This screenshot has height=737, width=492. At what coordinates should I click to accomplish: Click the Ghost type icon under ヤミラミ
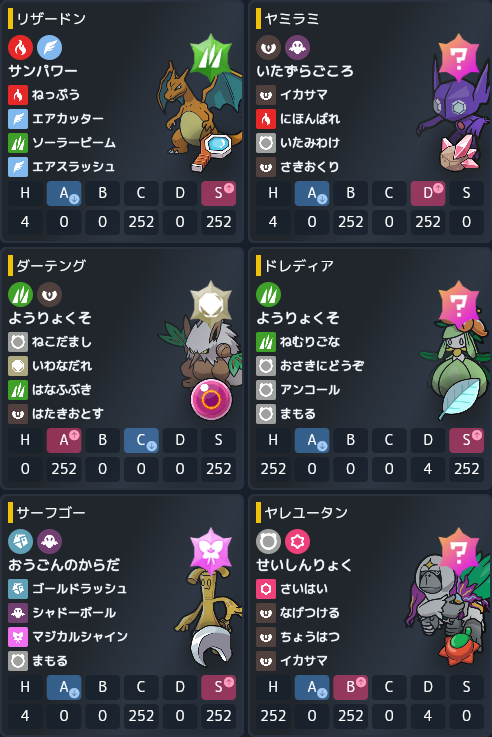point(297,47)
